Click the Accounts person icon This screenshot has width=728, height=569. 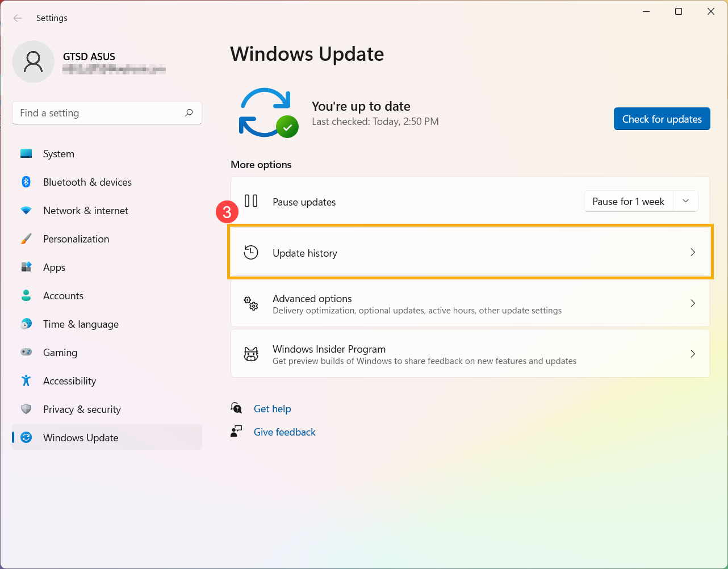[26, 295]
